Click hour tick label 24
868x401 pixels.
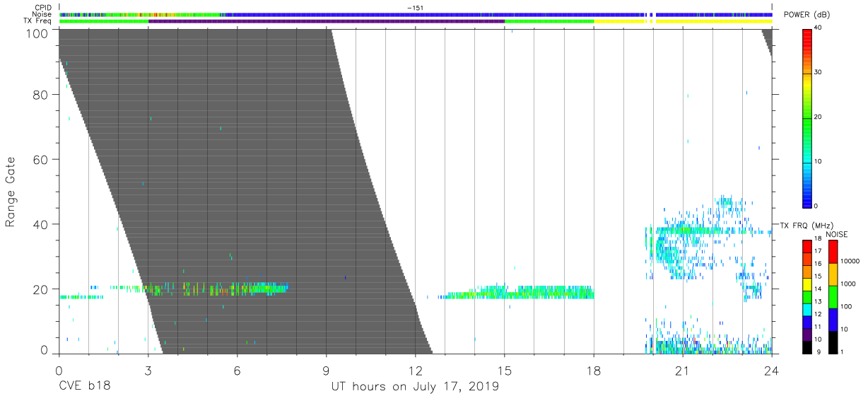pos(772,371)
